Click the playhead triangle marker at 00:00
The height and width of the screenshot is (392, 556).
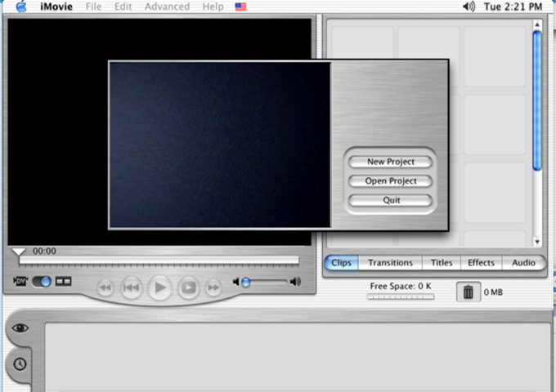[19, 252]
